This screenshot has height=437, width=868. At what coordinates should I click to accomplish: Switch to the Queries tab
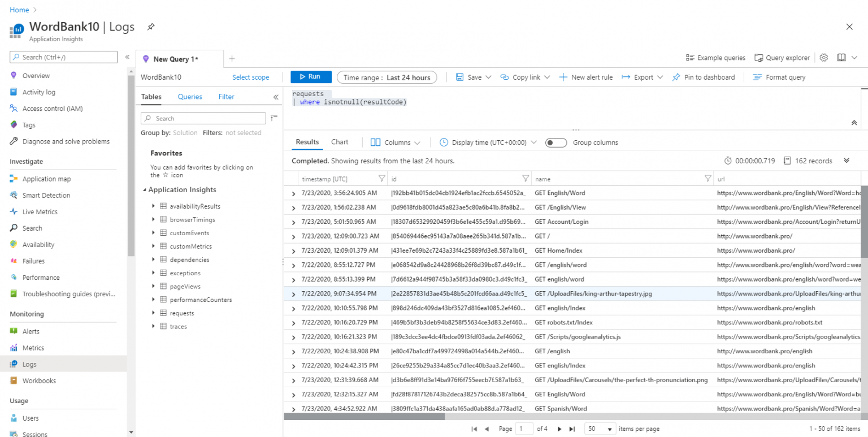coord(189,96)
